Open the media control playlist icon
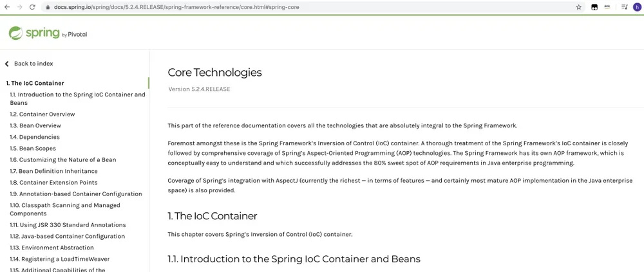Viewport: 644px width, 272px height. pos(624,7)
